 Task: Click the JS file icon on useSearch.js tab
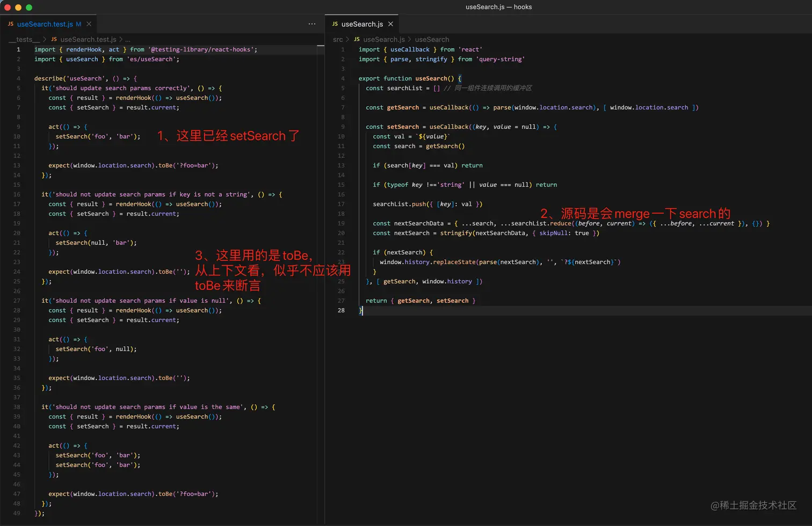point(335,24)
